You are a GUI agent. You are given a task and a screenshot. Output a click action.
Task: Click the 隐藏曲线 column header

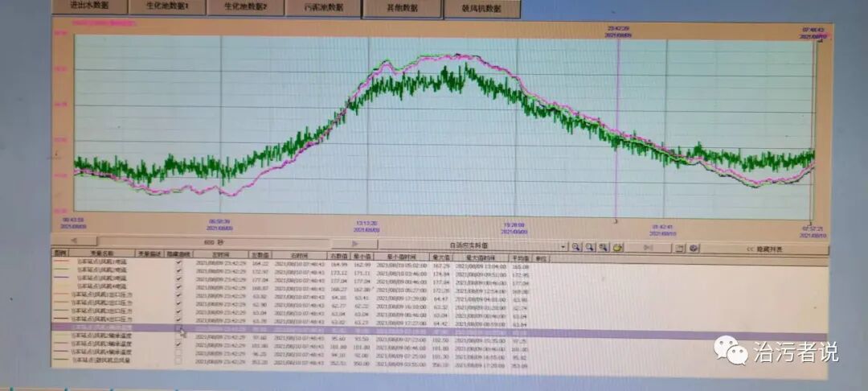(x=178, y=254)
